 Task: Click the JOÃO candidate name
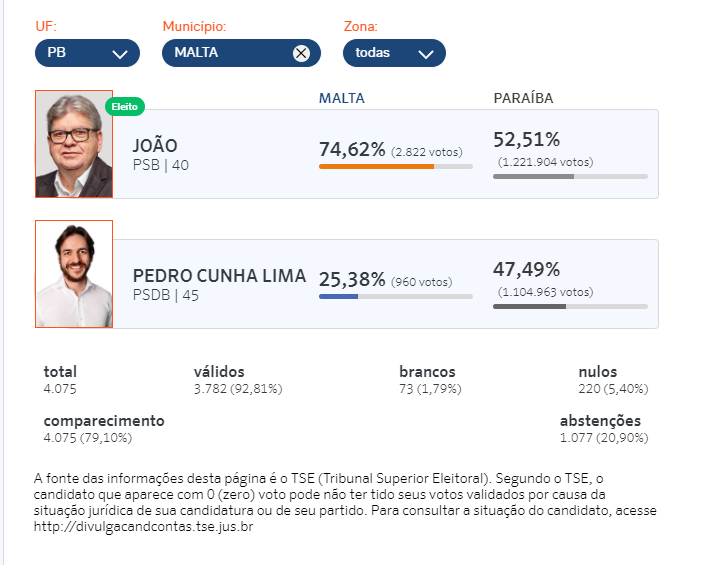coord(155,146)
